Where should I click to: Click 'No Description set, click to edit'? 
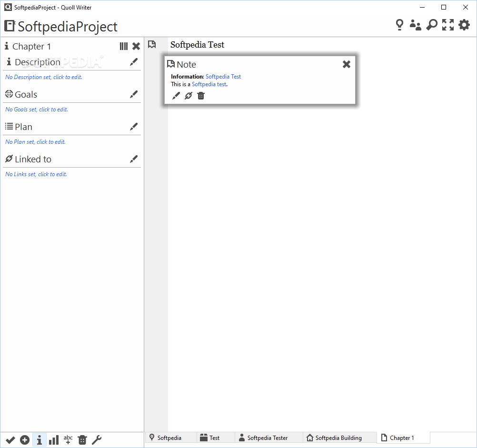pyautogui.click(x=43, y=77)
